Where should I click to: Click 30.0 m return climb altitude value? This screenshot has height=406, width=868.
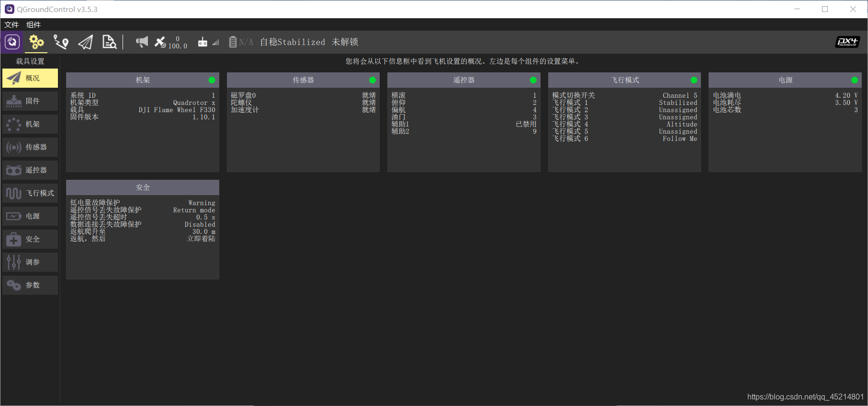click(204, 232)
